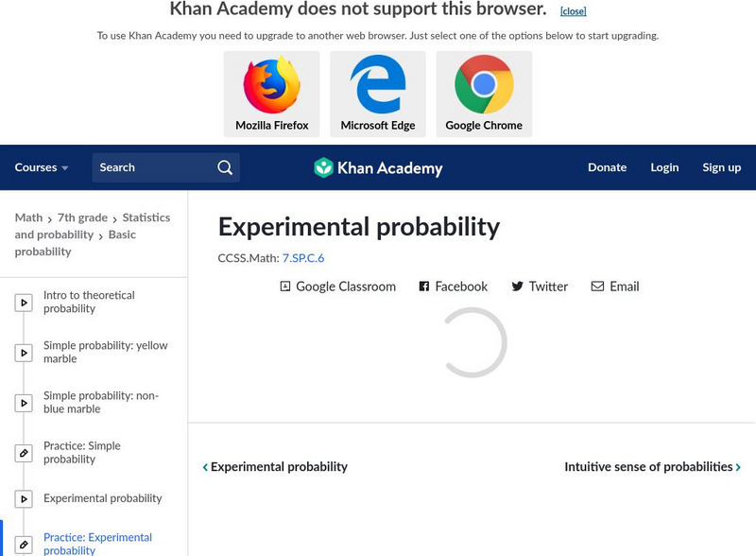Click the search magnifying glass icon

pyautogui.click(x=225, y=167)
